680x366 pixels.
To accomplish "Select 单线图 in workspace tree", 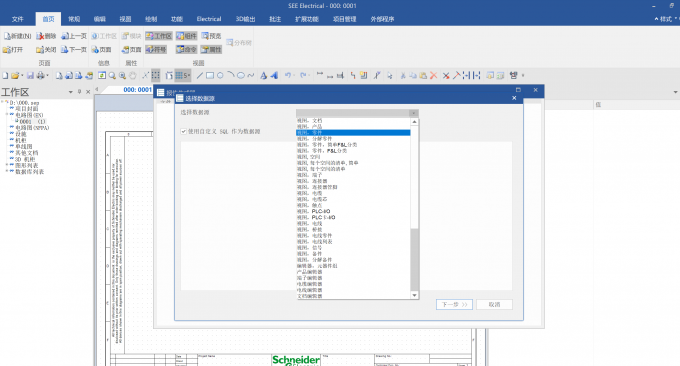I will (x=24, y=147).
